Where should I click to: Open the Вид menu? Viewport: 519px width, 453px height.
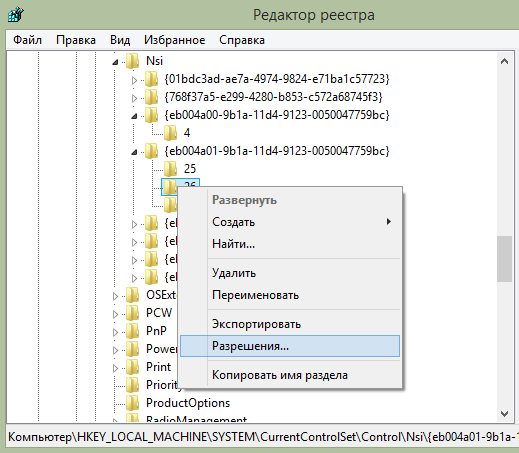tap(120, 40)
